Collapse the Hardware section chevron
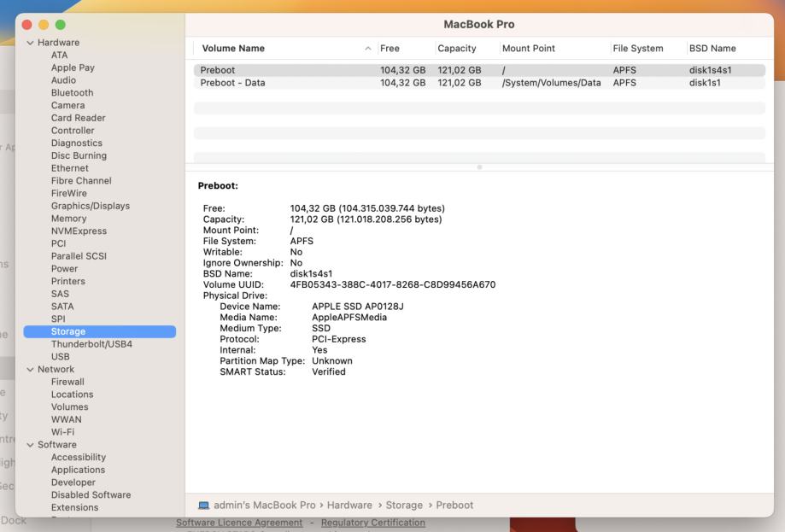This screenshot has width=785, height=532. [30, 43]
